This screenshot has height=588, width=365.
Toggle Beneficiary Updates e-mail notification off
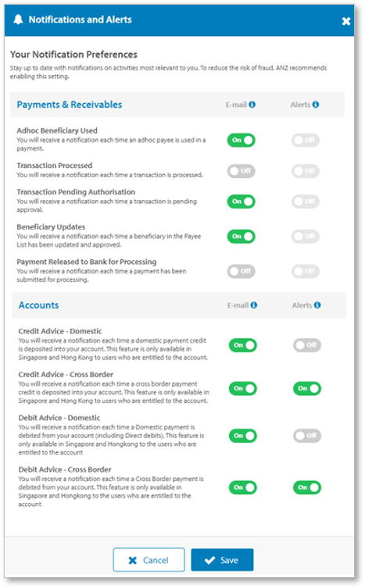point(241,237)
